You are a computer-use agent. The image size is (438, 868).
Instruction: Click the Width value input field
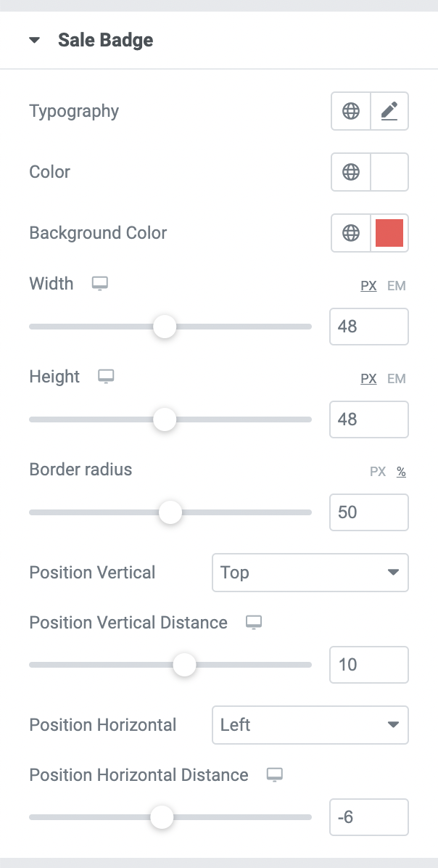[x=369, y=327]
